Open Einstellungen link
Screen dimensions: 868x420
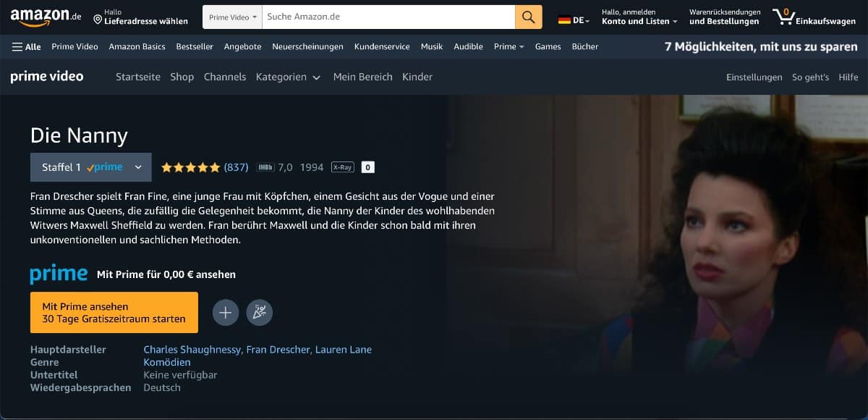coord(754,77)
